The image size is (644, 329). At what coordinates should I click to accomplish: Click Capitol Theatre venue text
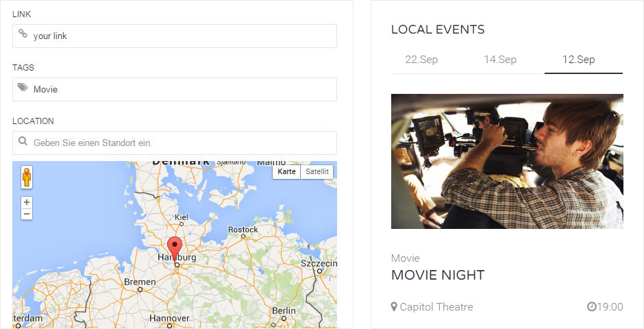pos(436,307)
